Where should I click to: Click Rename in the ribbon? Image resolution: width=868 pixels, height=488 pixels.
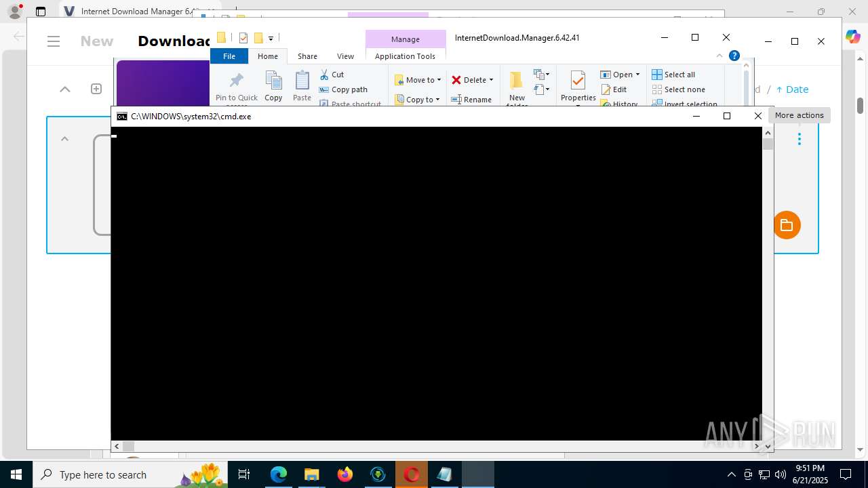pyautogui.click(x=472, y=100)
